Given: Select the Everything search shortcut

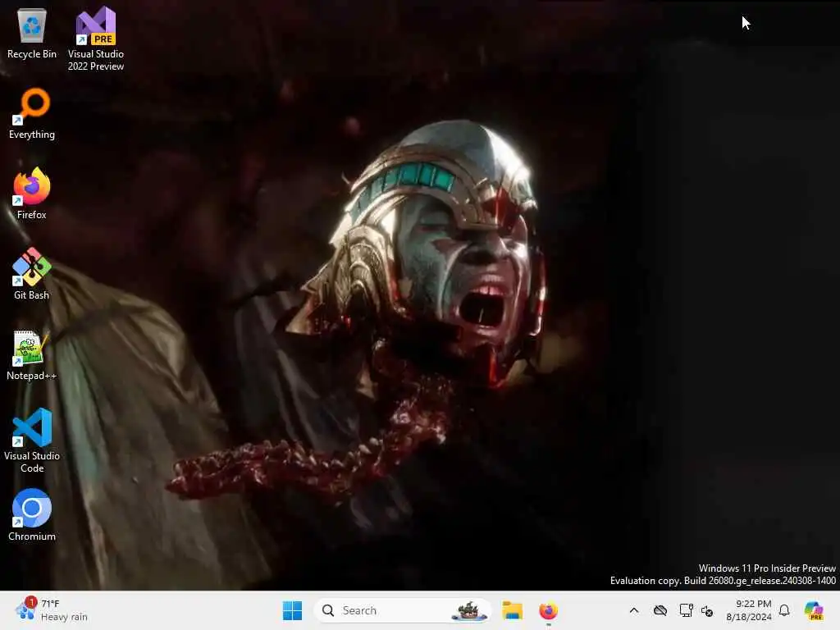Looking at the screenshot, I should point(32,114).
